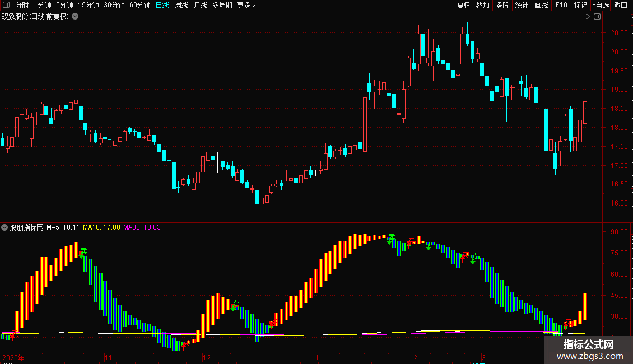
Task: Click the panel layout icon at top-left
Action: (6, 5)
